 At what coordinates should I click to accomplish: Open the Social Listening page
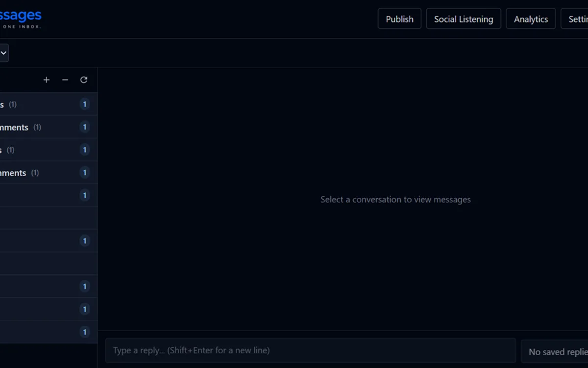464,19
